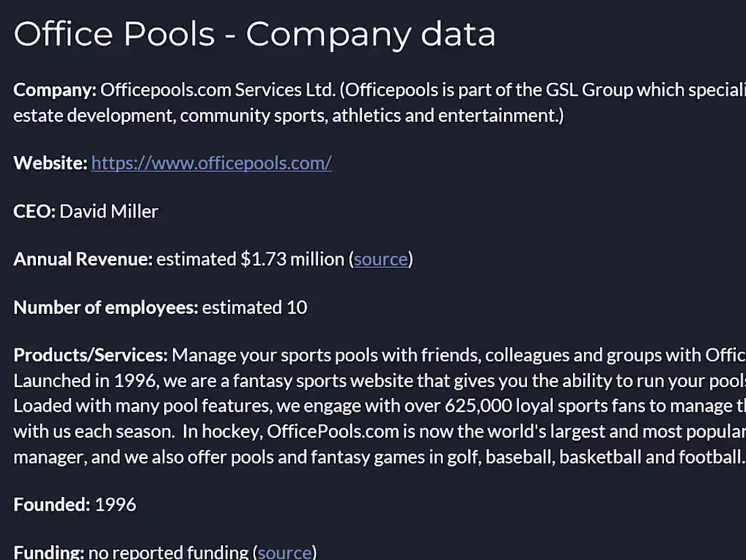Open the Funding source link
This screenshot has height=560, width=746.
285,552
